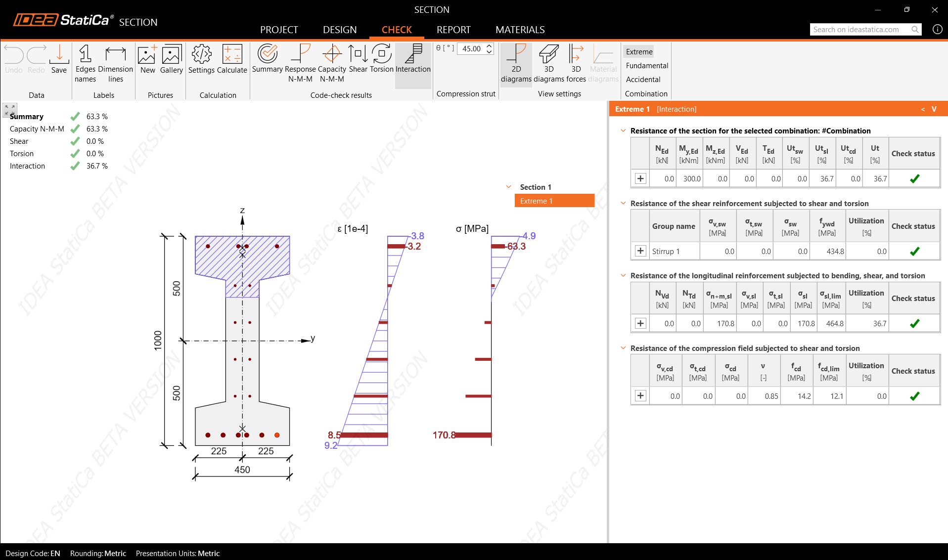Open the PROJECT tab
Screen dimensions: 948x560
click(279, 30)
